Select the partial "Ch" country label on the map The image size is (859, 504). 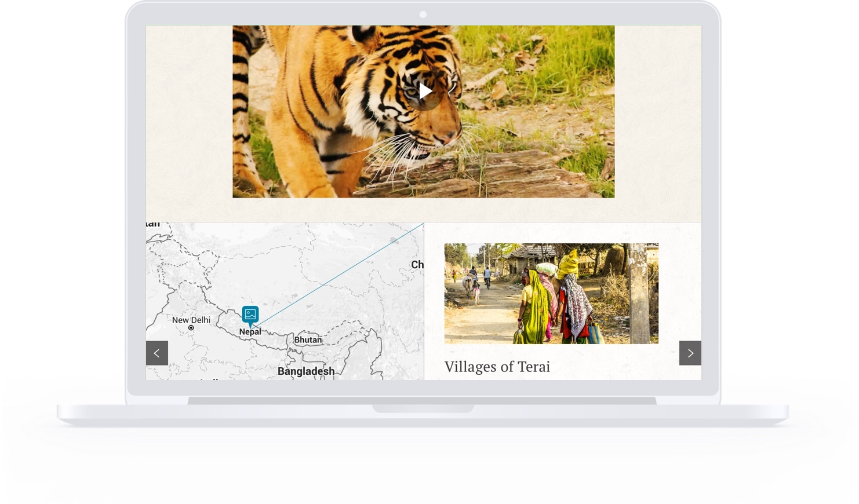click(417, 265)
